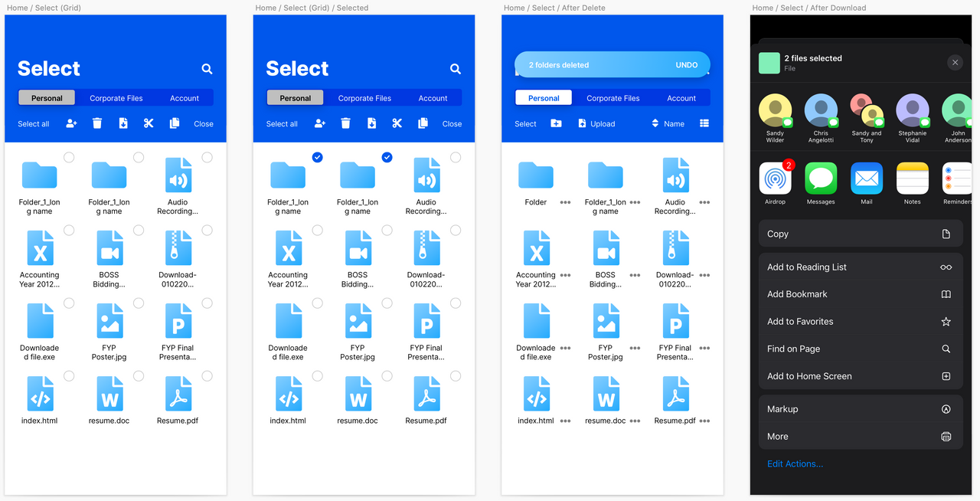Toggle the Name sort order arrows
Screen dimensions: 980x501
point(655,123)
